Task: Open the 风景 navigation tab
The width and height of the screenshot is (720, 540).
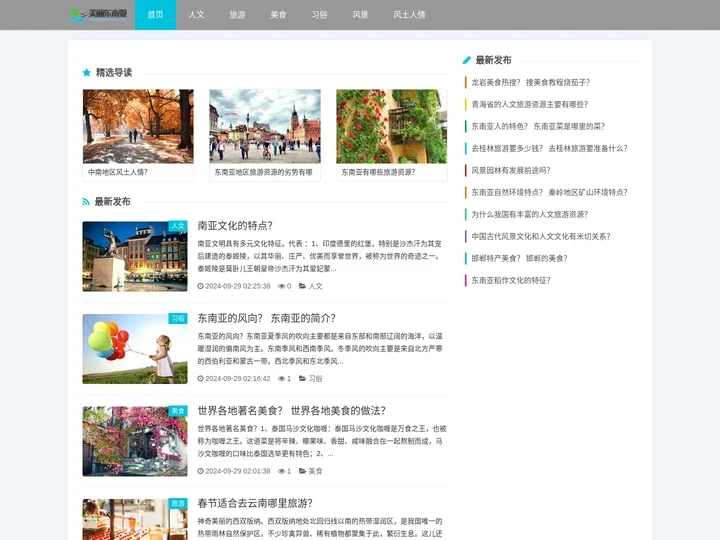Action: point(360,15)
